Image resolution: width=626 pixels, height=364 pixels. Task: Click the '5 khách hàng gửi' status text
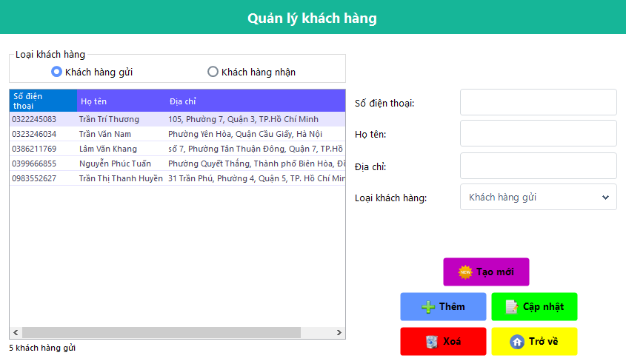pyautogui.click(x=42, y=348)
